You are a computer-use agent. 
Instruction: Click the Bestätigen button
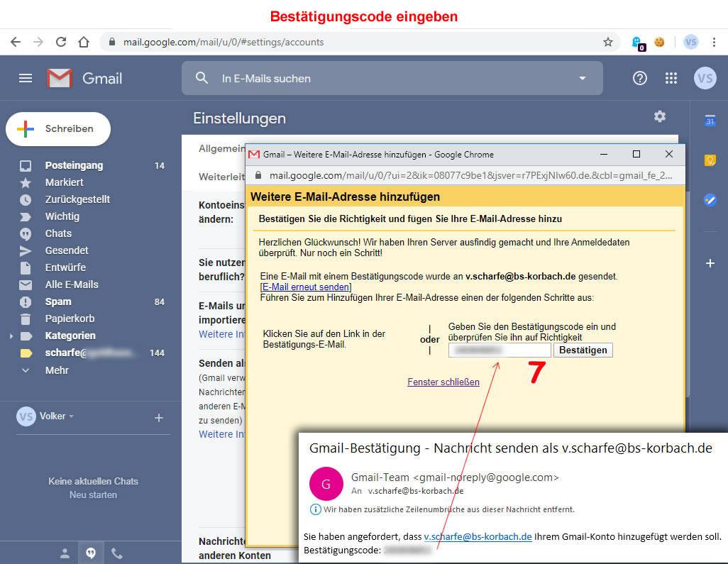(583, 350)
